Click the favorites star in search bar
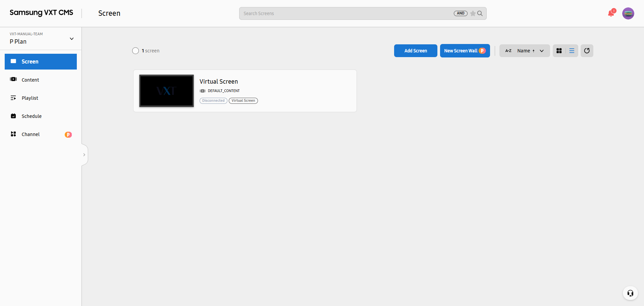 [473, 13]
